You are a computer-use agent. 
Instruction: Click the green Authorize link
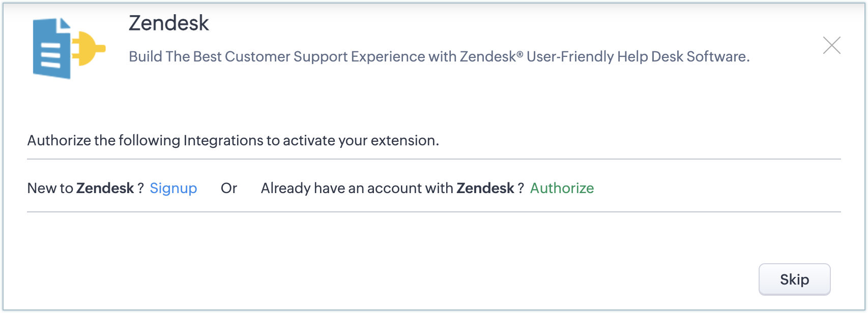(x=562, y=189)
